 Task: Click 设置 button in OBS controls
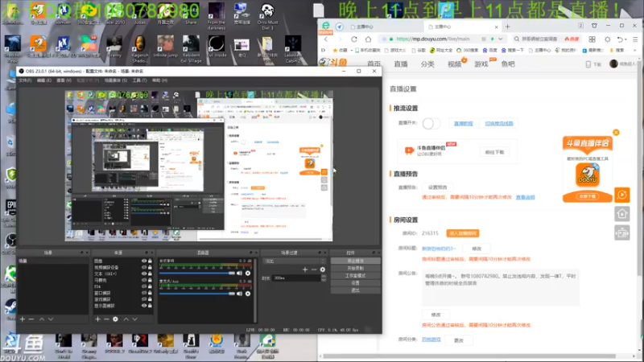pyautogui.click(x=355, y=283)
